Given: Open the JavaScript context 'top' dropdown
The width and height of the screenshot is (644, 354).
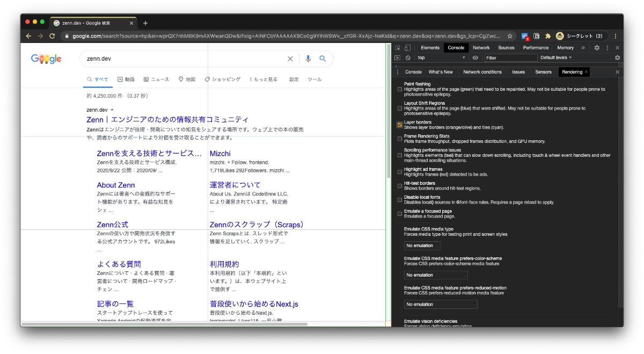Looking at the screenshot, I should click(x=441, y=57).
